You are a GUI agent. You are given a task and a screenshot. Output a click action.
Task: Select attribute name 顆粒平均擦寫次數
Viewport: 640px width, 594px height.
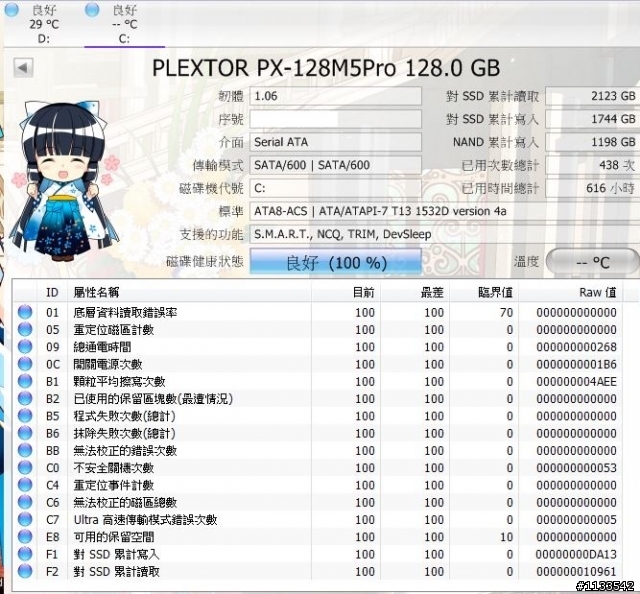click(119, 382)
